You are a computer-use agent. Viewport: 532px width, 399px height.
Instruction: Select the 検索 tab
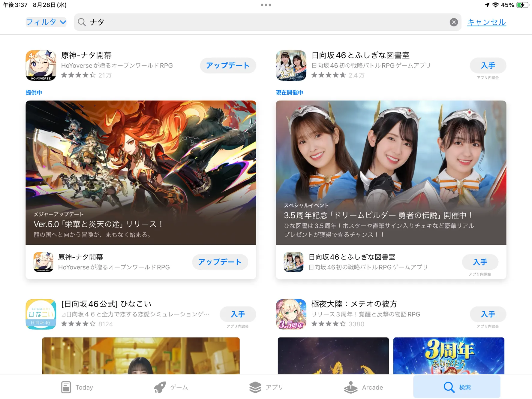(457, 387)
